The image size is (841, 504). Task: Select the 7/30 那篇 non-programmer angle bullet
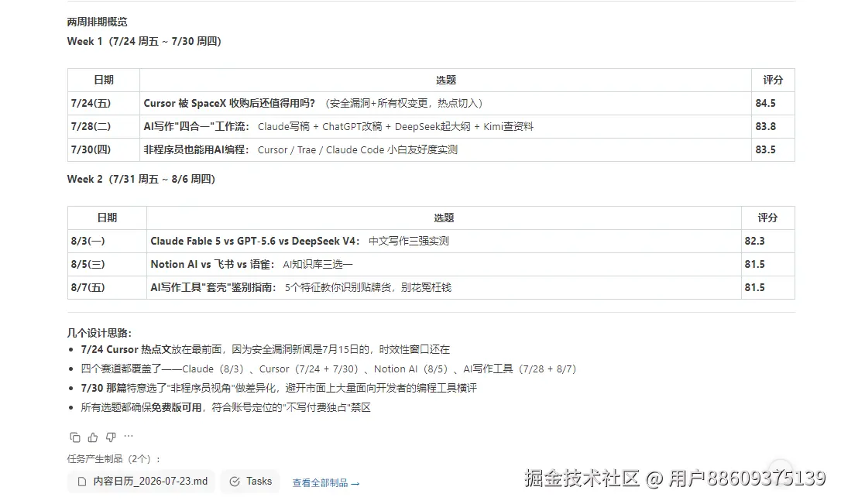(278, 388)
